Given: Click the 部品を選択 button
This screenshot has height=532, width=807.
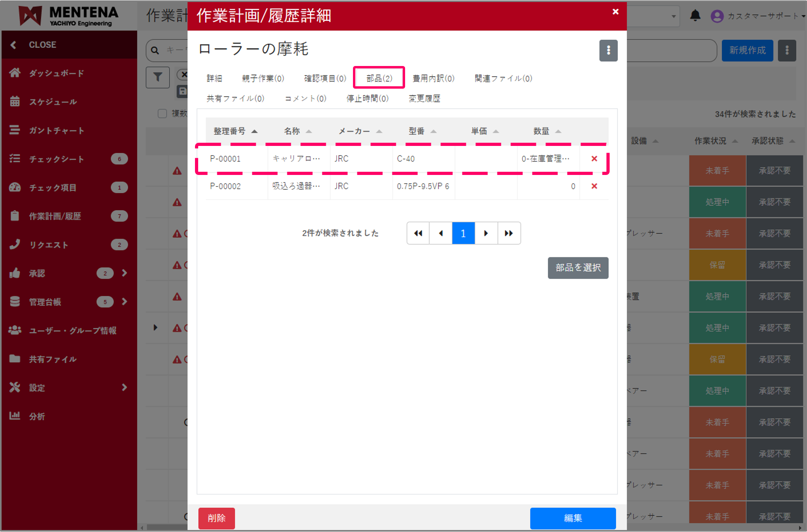Looking at the screenshot, I should point(577,268).
